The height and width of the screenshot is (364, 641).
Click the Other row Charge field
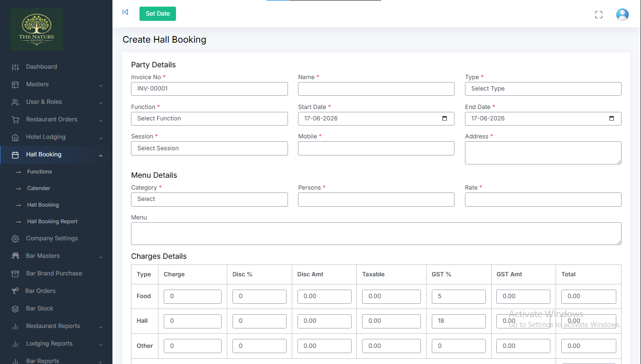(193, 346)
